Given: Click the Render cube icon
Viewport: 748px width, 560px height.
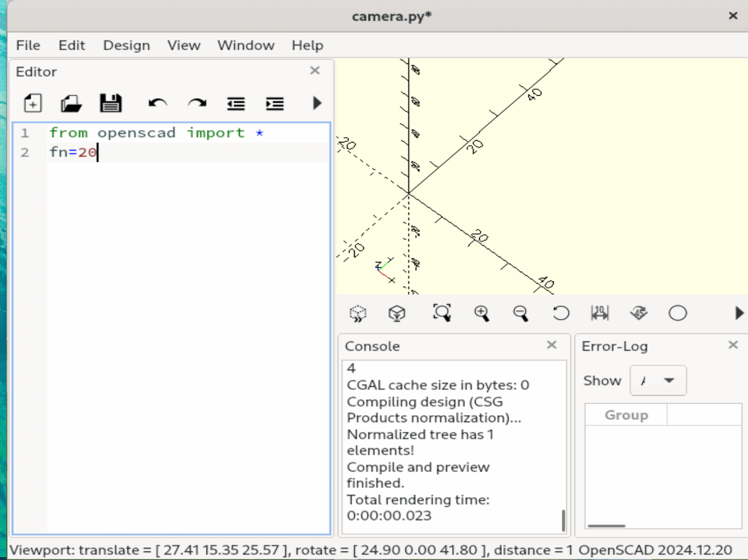Looking at the screenshot, I should pos(397,313).
